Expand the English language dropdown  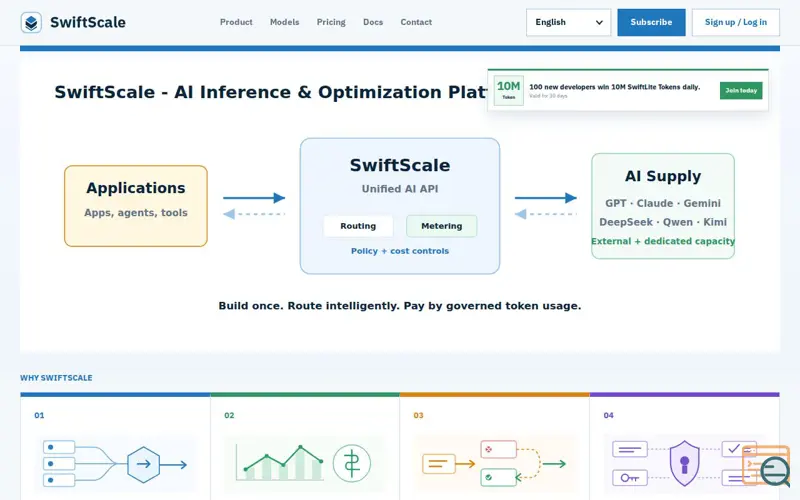tap(568, 22)
